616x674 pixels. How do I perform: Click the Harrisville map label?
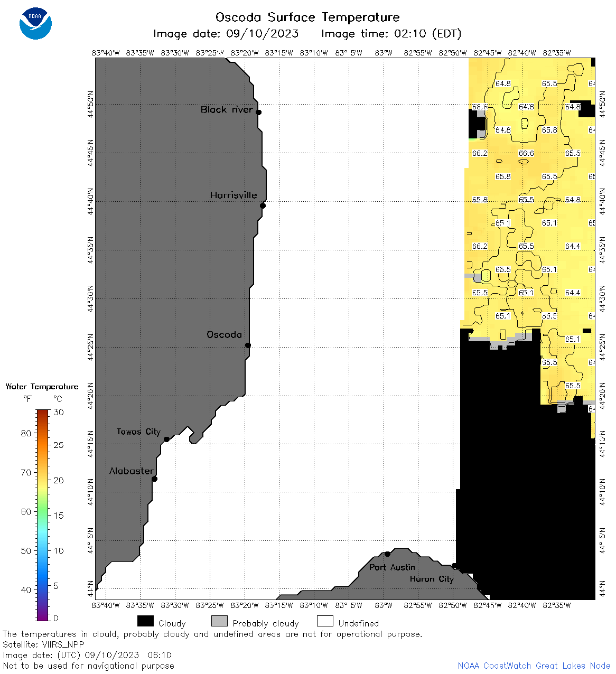pyautogui.click(x=234, y=195)
